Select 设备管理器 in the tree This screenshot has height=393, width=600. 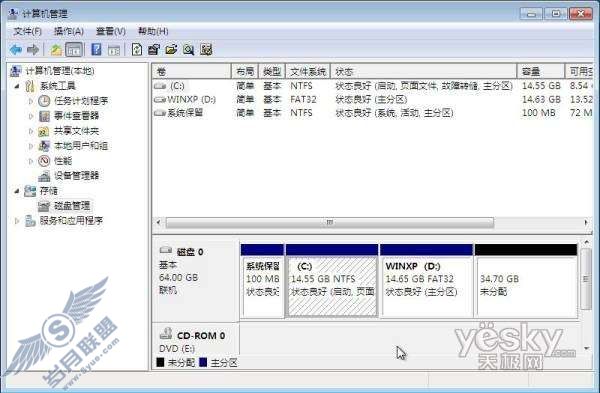(x=77, y=176)
